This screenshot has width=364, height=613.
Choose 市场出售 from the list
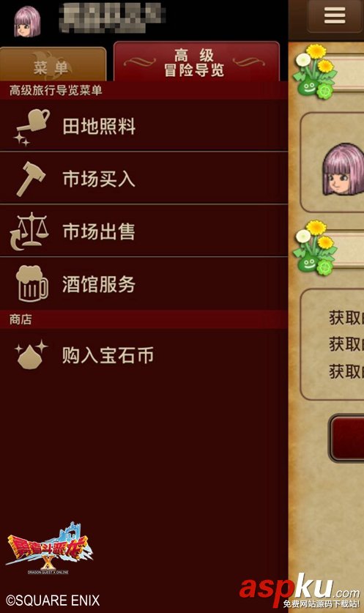[x=144, y=231]
